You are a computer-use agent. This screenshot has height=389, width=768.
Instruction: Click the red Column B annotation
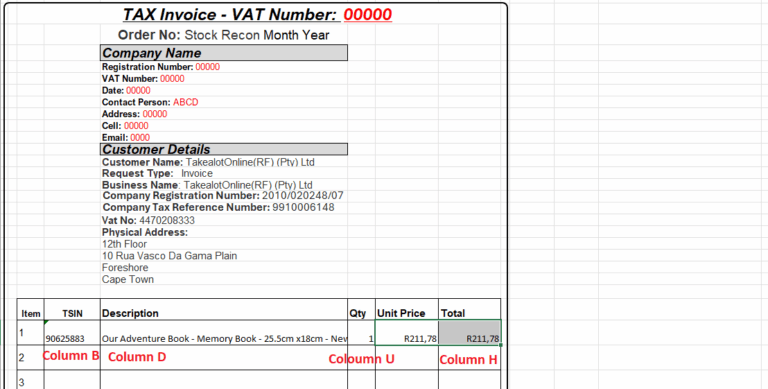(x=71, y=356)
